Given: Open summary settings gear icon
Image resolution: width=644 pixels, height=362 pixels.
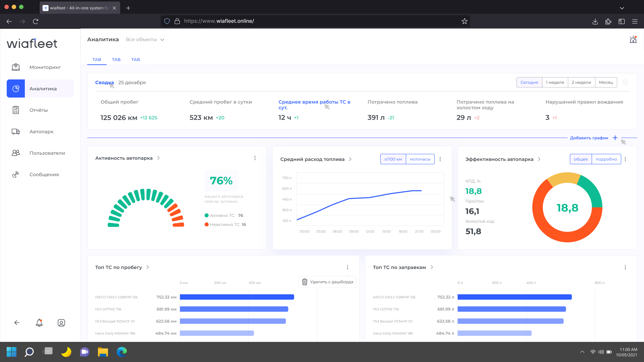Looking at the screenshot, I should (625, 82).
